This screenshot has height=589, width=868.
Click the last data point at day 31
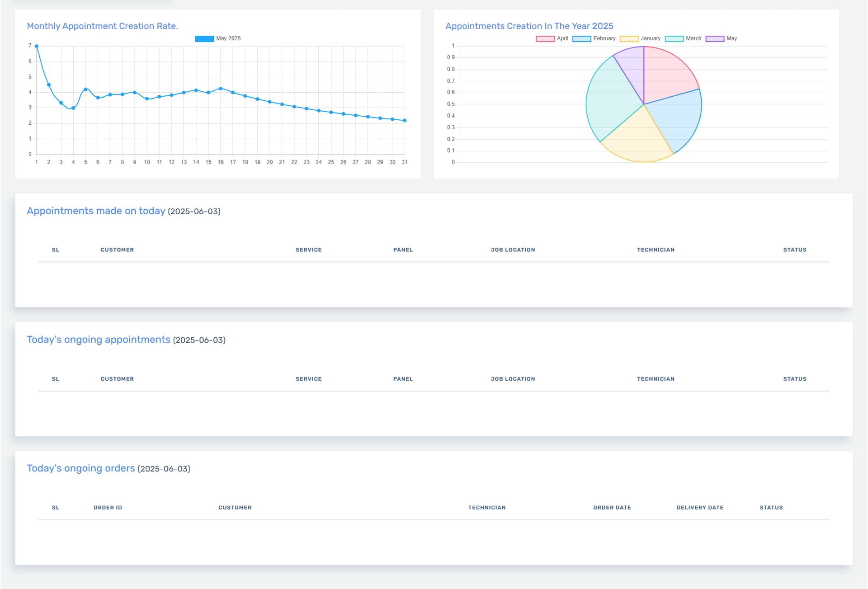[405, 121]
